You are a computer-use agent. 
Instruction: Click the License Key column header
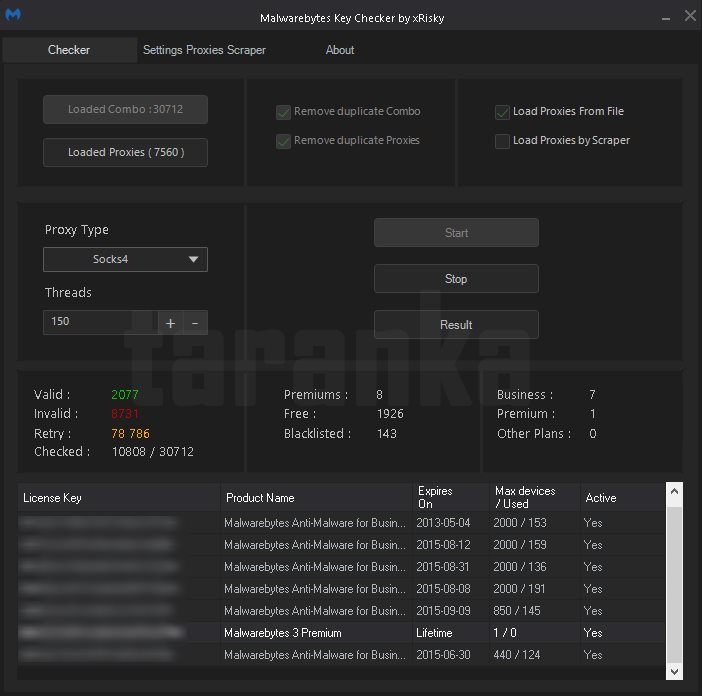click(x=119, y=497)
